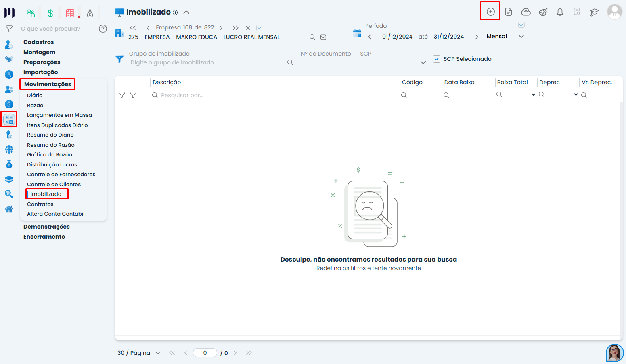Open the layers stack sidebar icon
The image size is (626, 364).
[9, 179]
